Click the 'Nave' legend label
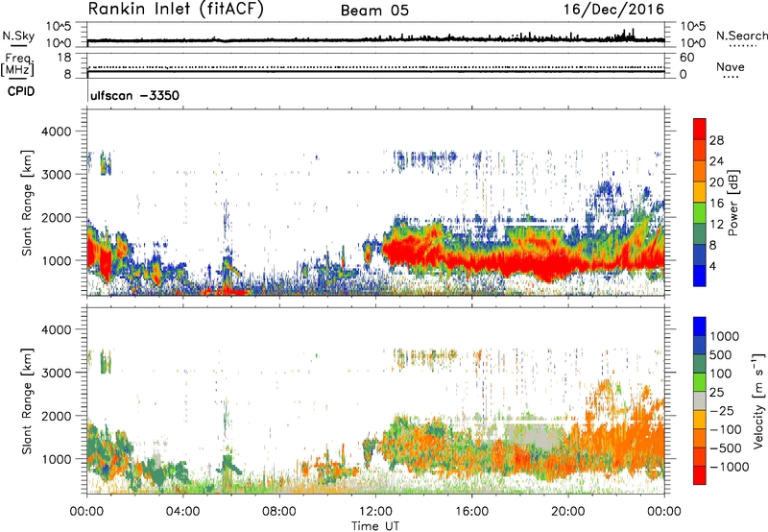 point(731,66)
